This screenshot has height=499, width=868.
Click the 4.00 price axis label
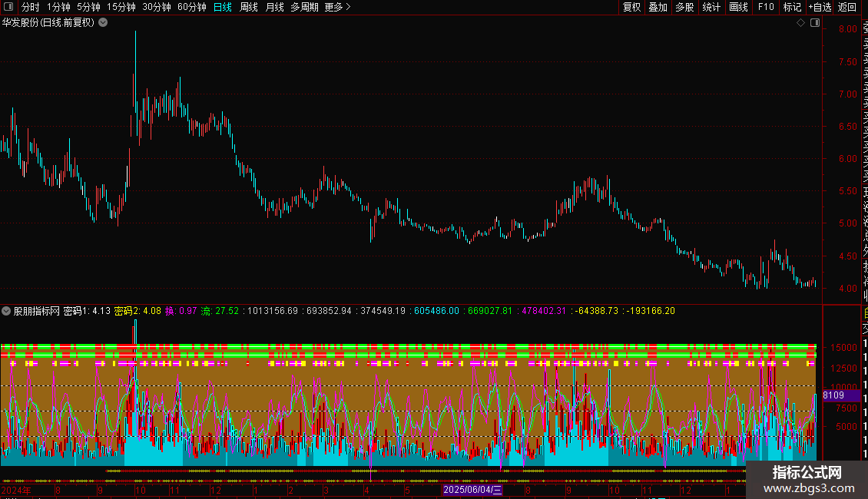pyautogui.click(x=847, y=289)
